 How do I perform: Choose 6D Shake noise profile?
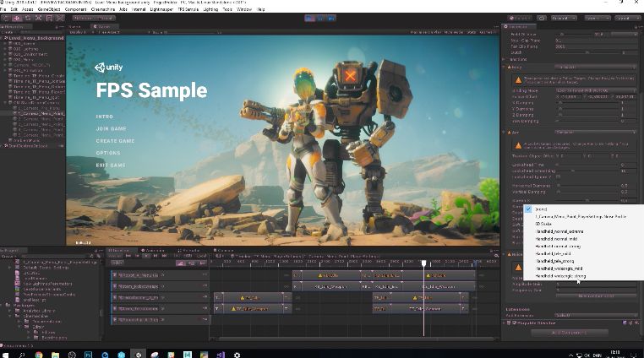click(543, 224)
